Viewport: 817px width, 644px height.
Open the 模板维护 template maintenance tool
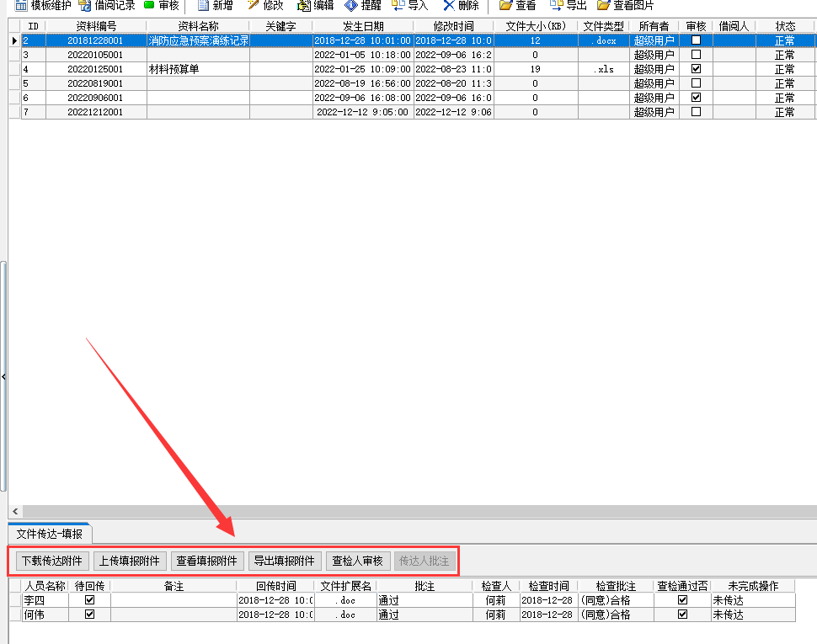click(44, 5)
